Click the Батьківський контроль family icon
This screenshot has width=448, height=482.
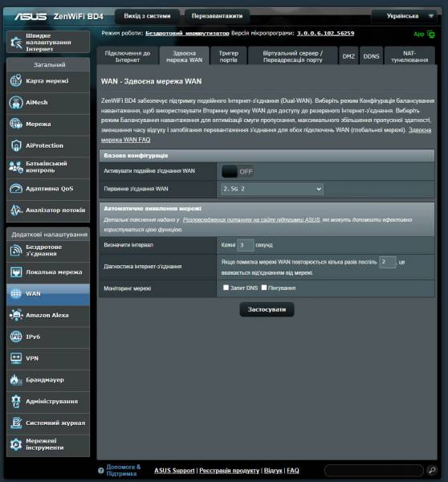pos(16,167)
